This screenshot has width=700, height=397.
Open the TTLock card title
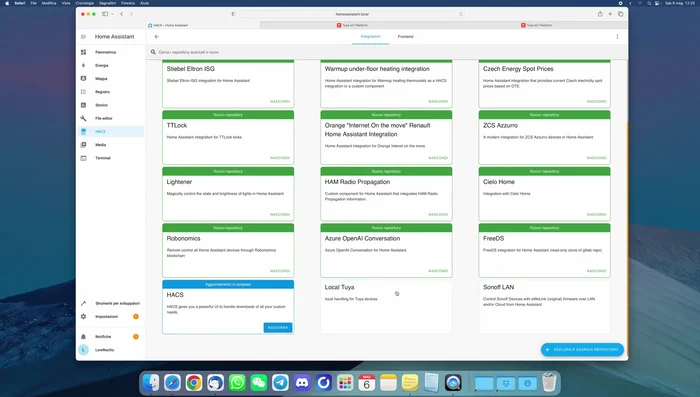pos(177,125)
